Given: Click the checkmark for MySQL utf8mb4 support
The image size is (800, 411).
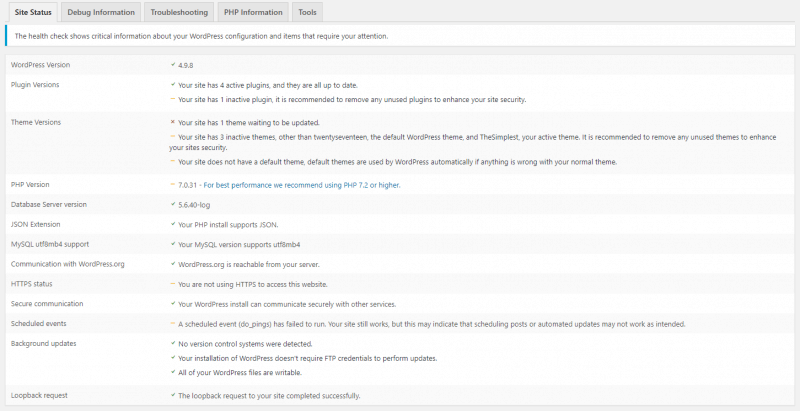Looking at the screenshot, I should coord(173,244).
